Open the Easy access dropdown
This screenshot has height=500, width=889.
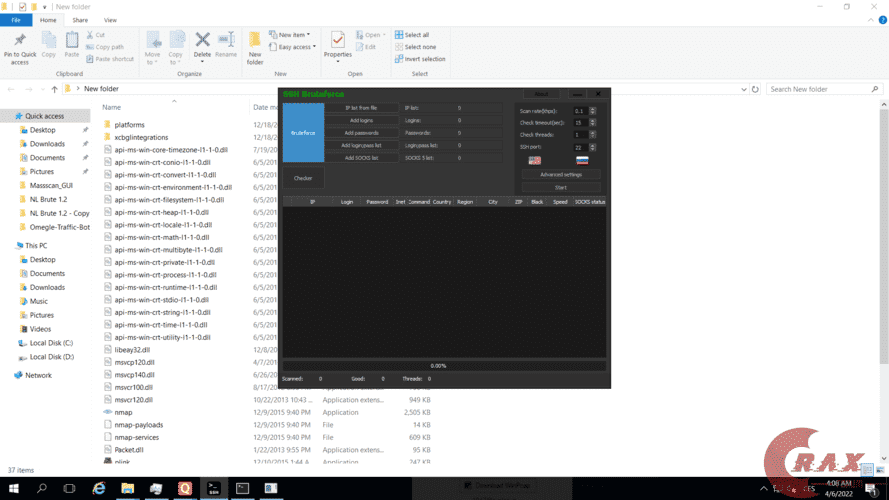click(x=296, y=47)
